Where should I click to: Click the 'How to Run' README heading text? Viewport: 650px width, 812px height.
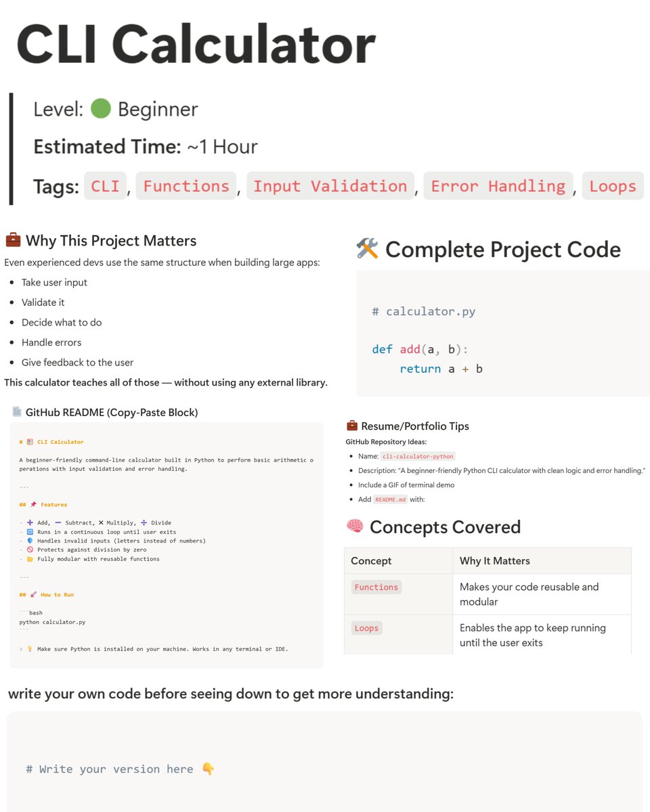tap(57, 595)
